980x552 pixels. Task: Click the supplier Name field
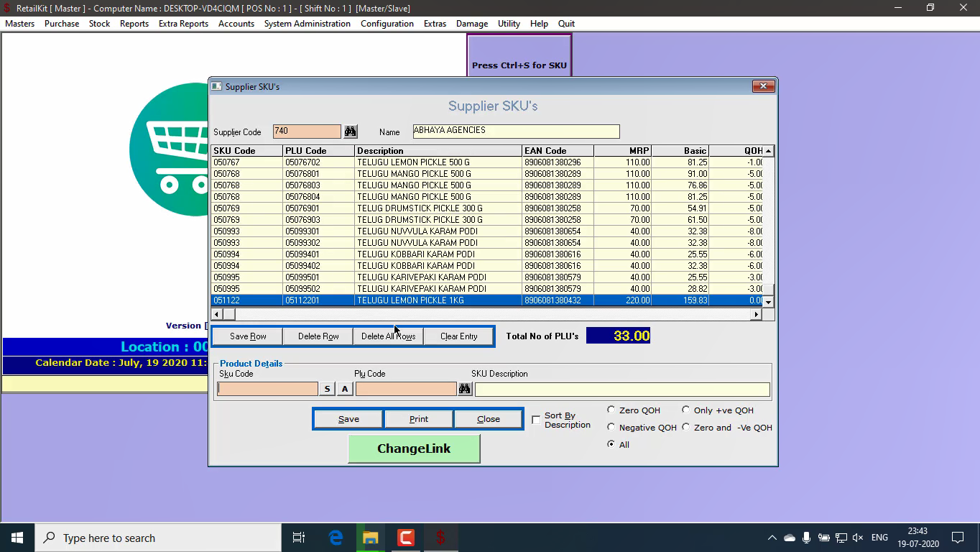(516, 132)
